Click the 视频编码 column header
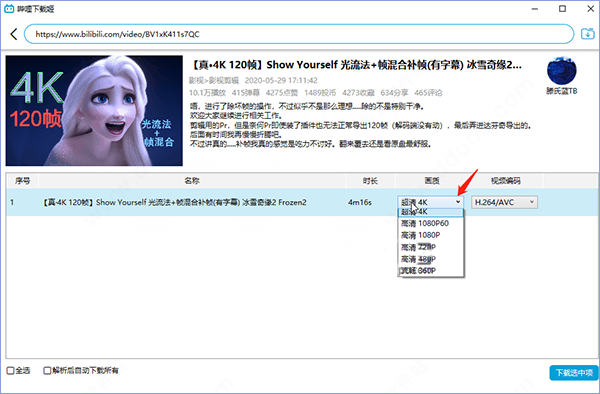The width and height of the screenshot is (600, 394). click(505, 181)
